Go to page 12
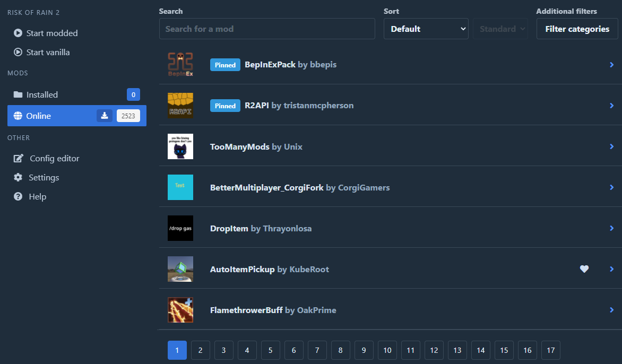This screenshot has height=364, width=622. pos(434,350)
